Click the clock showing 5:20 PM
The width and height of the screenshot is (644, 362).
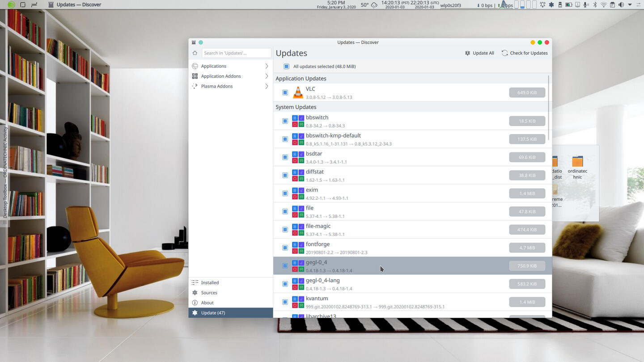pyautogui.click(x=336, y=4)
